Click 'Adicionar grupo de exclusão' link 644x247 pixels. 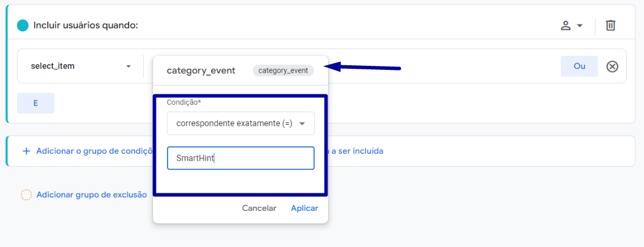pyautogui.click(x=91, y=195)
